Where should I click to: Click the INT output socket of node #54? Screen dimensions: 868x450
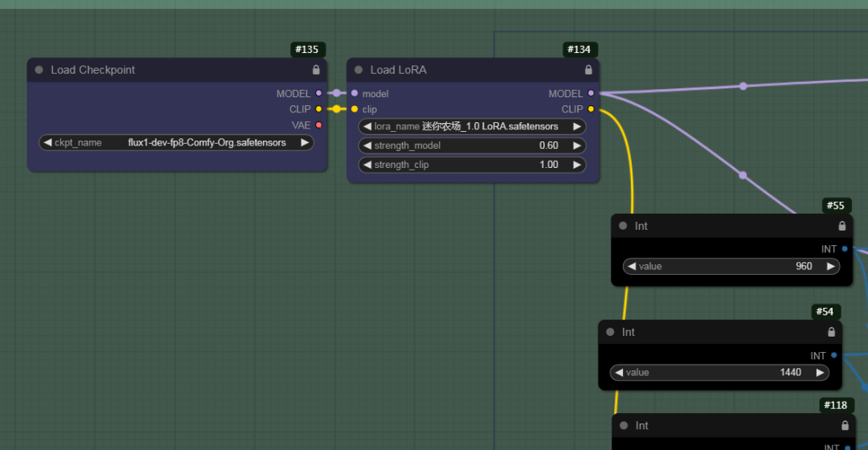833,355
